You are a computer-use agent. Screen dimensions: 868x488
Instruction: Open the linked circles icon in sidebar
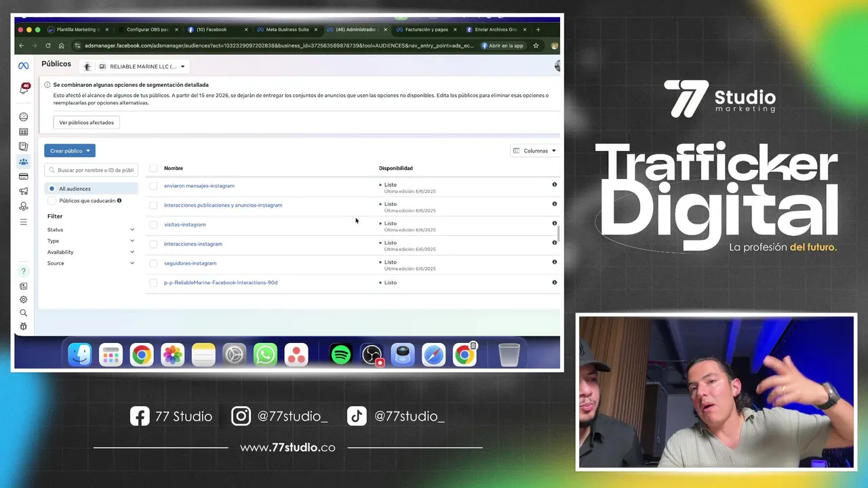(x=23, y=206)
